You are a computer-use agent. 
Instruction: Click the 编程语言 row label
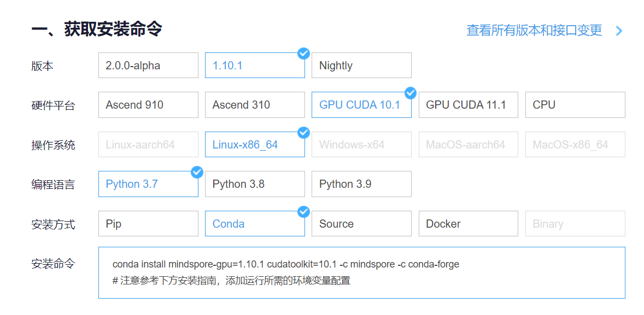(x=54, y=185)
